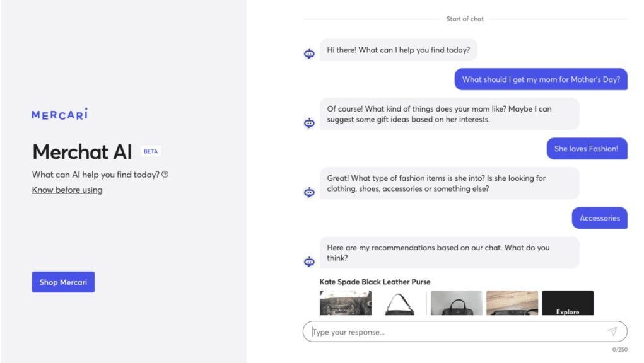Open the Explore tile in recommendations
Image resolution: width=644 pixels, height=363 pixels.
pyautogui.click(x=568, y=303)
